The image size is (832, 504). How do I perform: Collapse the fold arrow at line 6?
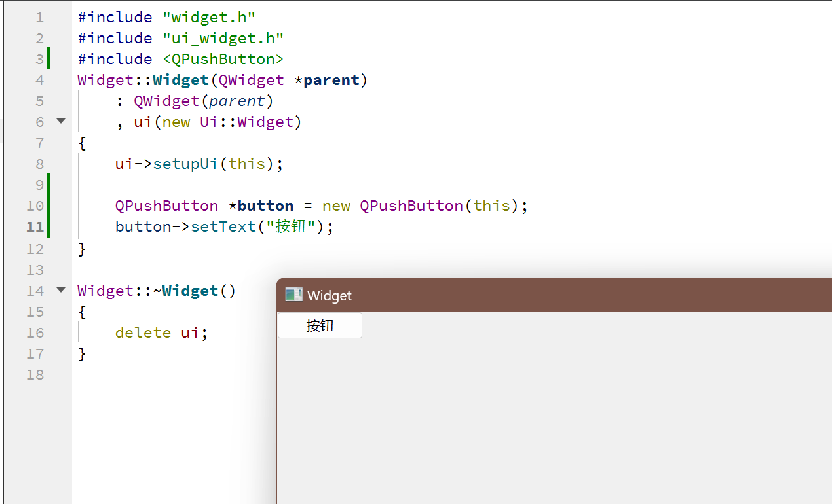(x=61, y=121)
